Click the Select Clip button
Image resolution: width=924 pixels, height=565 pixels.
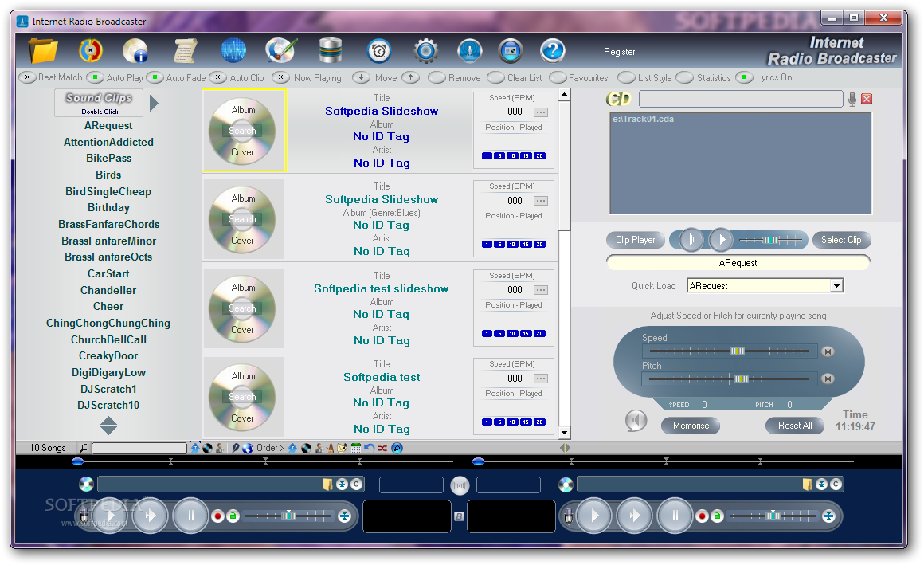point(841,240)
